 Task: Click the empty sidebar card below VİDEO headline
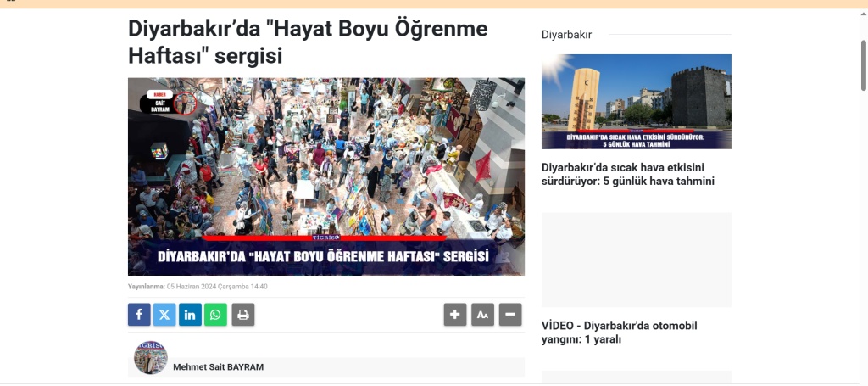(x=636, y=378)
